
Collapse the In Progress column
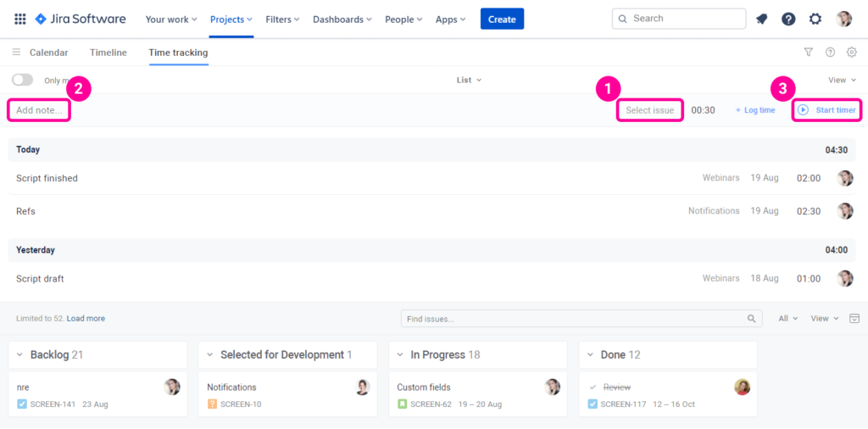(x=400, y=355)
